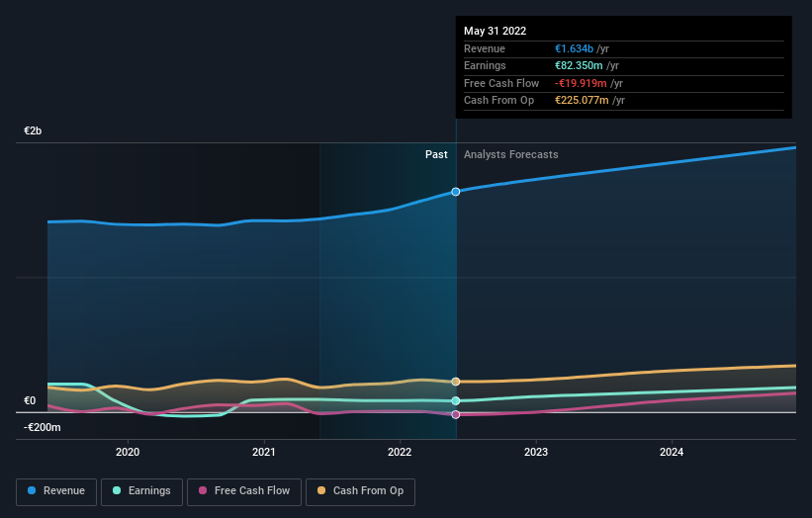Click the 2020 x-axis label
This screenshot has width=812, height=518.
coord(128,453)
